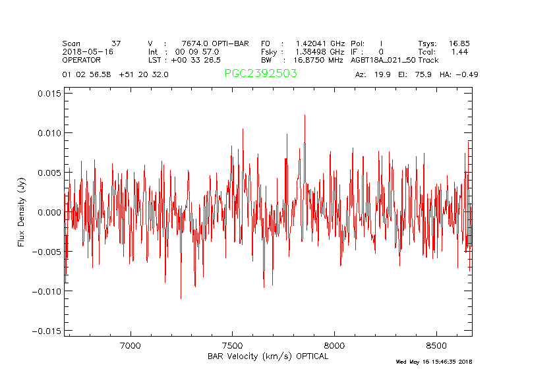The width and height of the screenshot is (555, 392).
Task: Click the 8500 tick on velocity axis
Action: (436, 345)
